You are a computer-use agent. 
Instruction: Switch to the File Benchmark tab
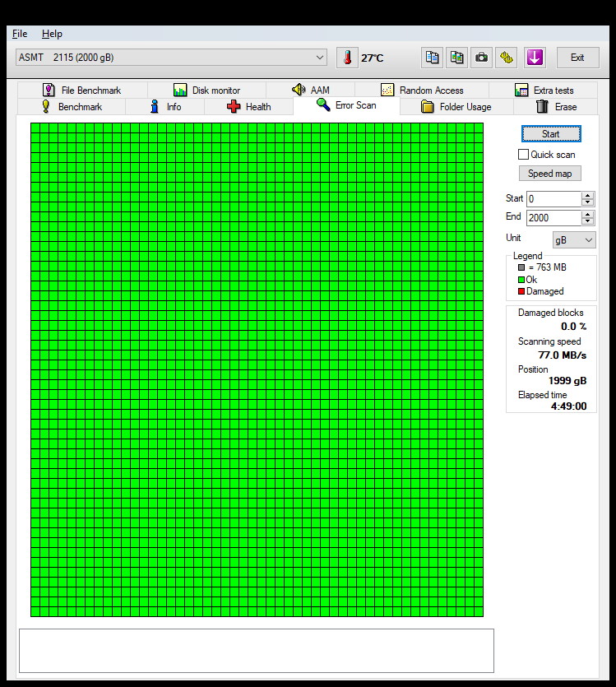pyautogui.click(x=82, y=90)
